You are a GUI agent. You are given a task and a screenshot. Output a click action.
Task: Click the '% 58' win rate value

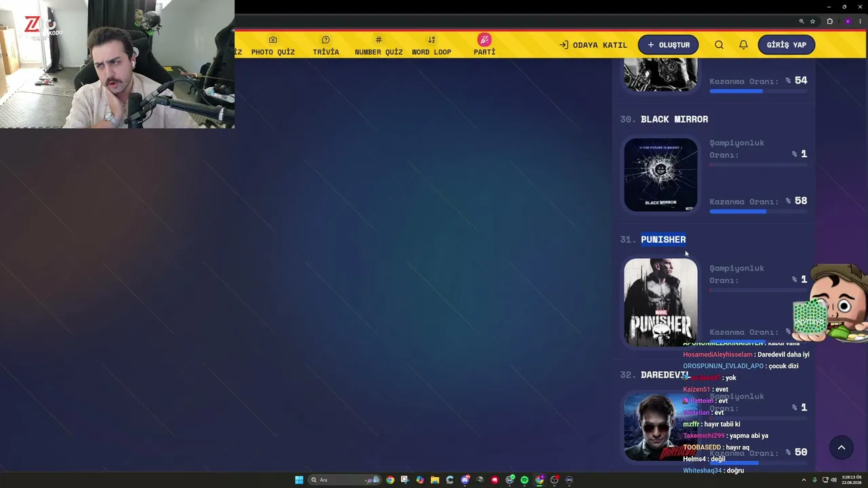click(x=796, y=201)
